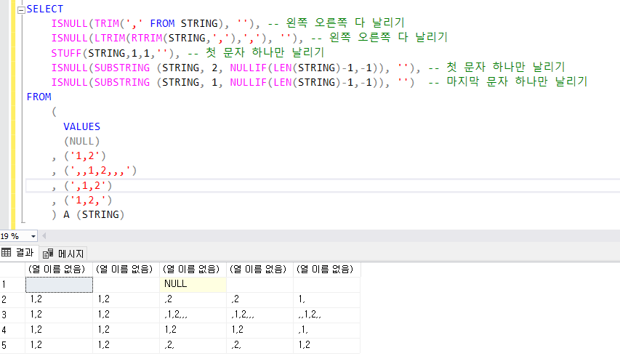620x364 pixels.
Task: Select row header 4 in results grid
Action: pyautogui.click(x=12, y=331)
